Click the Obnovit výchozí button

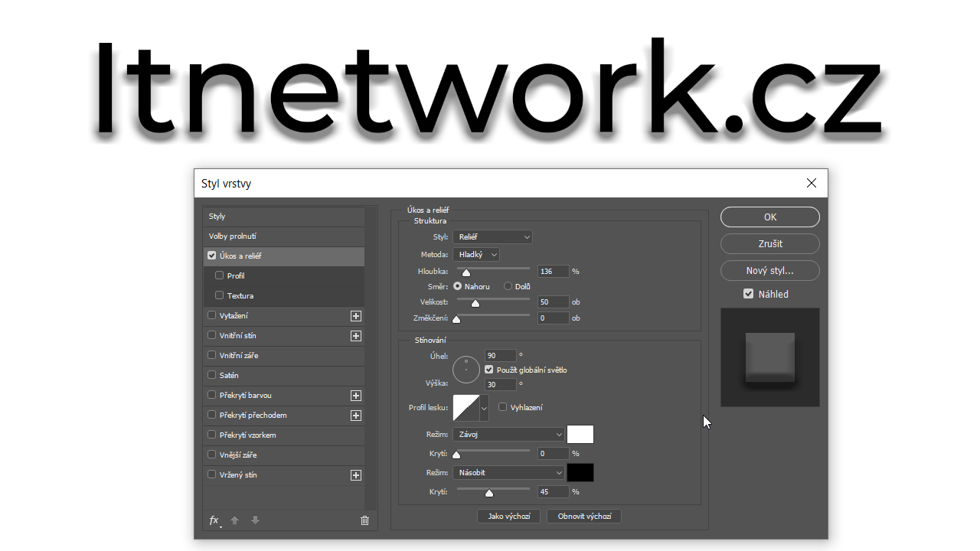point(584,517)
